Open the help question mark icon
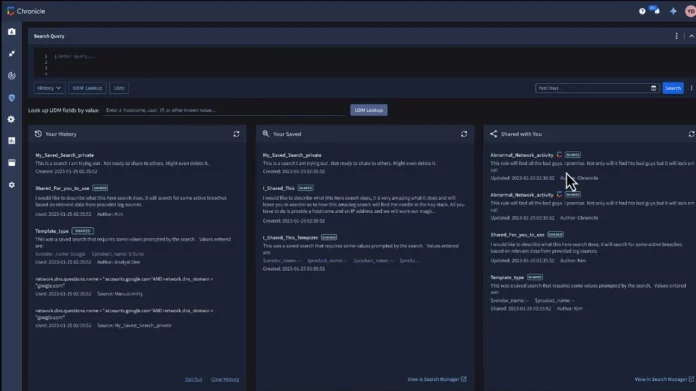696x391 pixels. (642, 11)
